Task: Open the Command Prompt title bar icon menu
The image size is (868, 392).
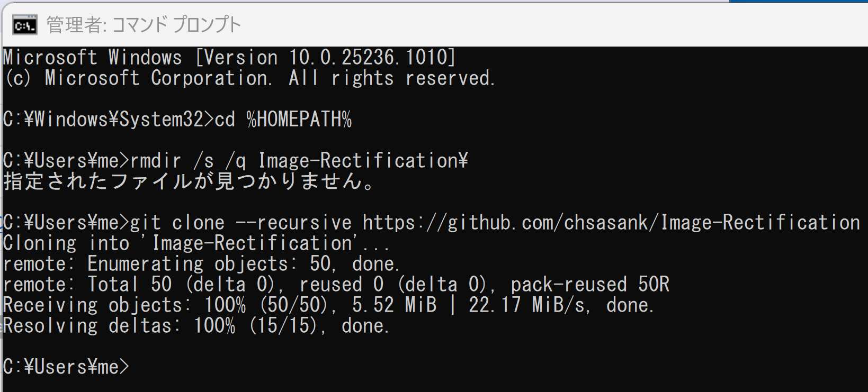Action: coord(24,24)
